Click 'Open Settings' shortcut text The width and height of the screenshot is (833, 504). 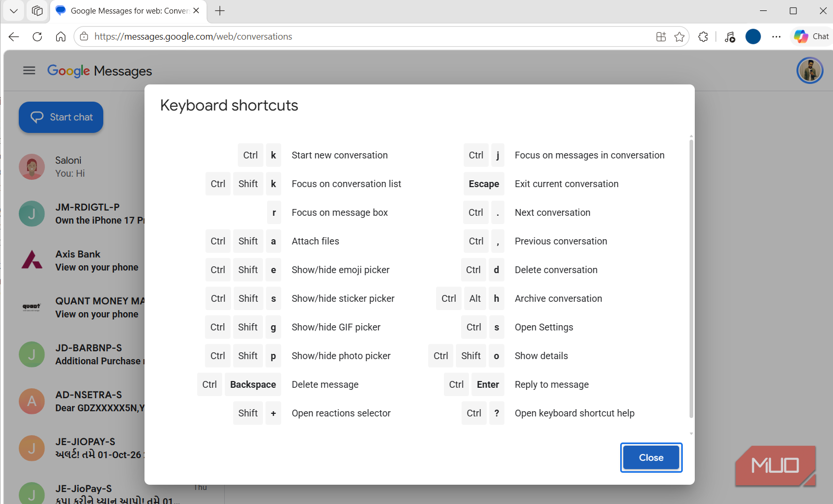(x=544, y=327)
